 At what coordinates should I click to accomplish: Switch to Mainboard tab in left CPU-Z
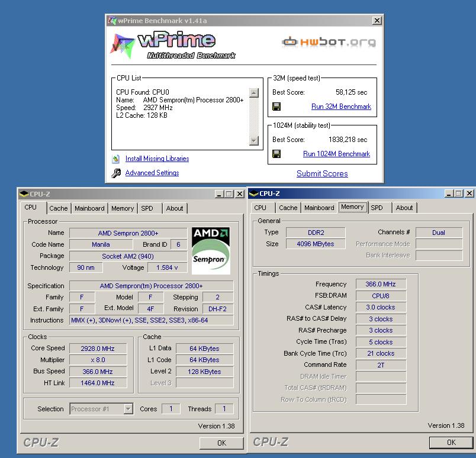coord(89,208)
